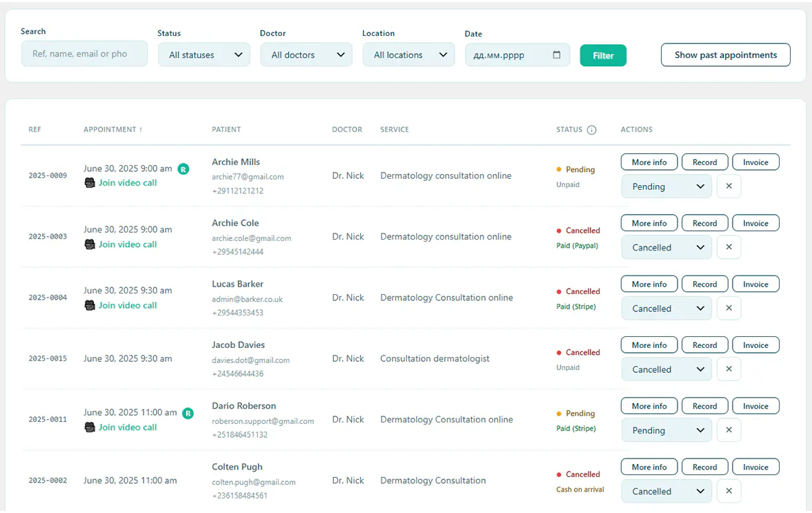Click the video camera icon for Dario Roberson
The width and height of the screenshot is (812, 513).
tap(90, 427)
